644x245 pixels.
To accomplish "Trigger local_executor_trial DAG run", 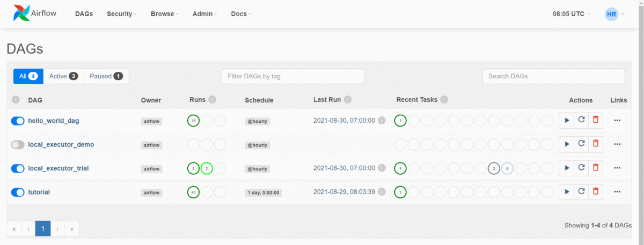I will click(567, 168).
